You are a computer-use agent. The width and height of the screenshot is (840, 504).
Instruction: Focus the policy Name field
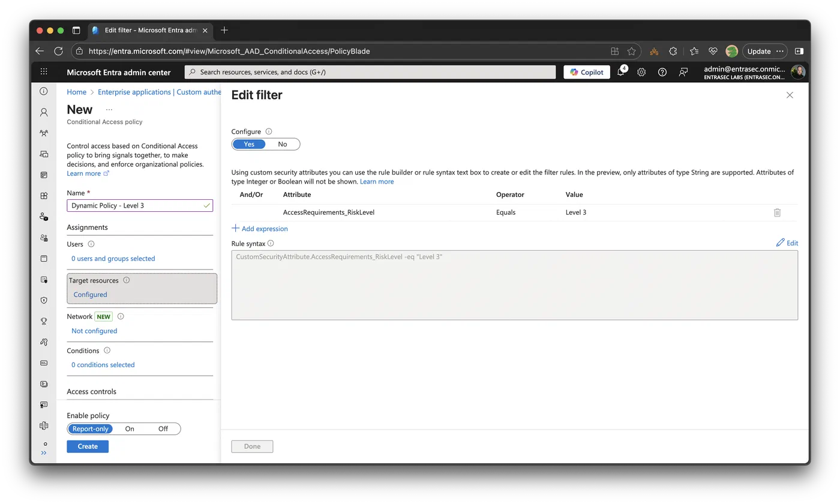[140, 205]
